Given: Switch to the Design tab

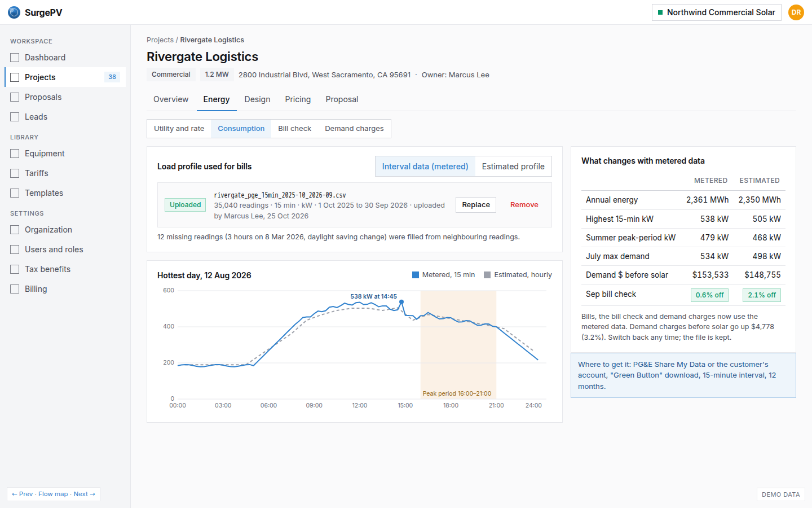Looking at the screenshot, I should [257, 99].
